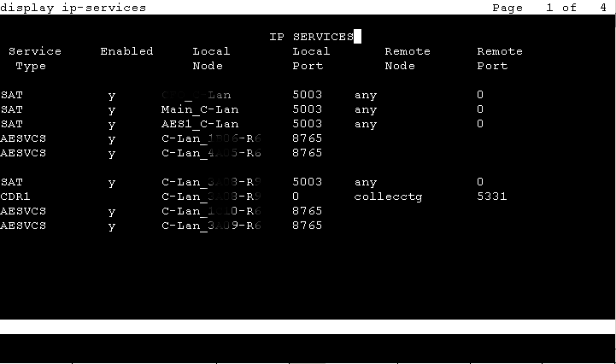
Task: Click the 'display ip-services' command line
Action: tap(73, 8)
